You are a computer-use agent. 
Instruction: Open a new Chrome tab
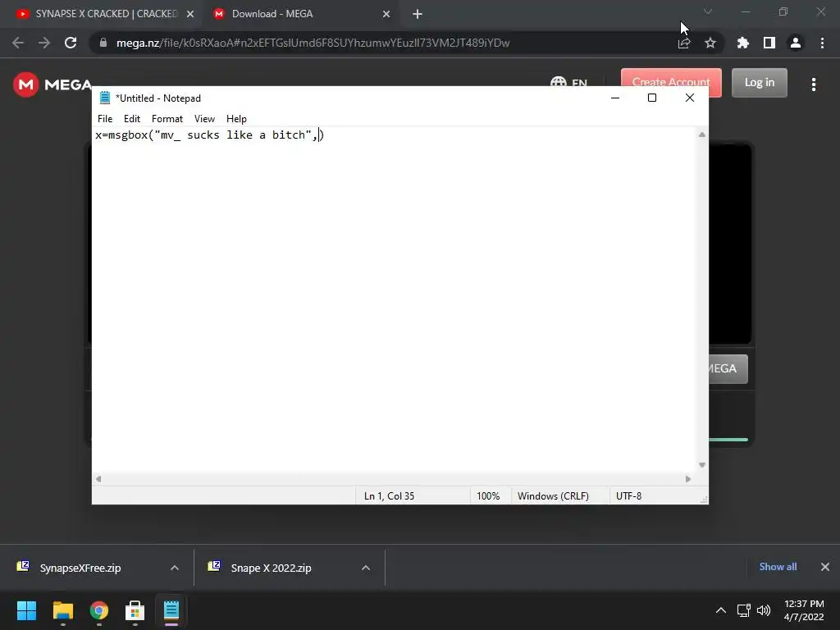point(418,14)
